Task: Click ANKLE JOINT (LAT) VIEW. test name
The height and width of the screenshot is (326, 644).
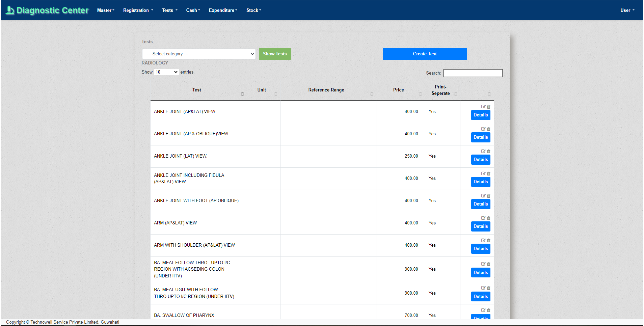Action: (x=181, y=156)
